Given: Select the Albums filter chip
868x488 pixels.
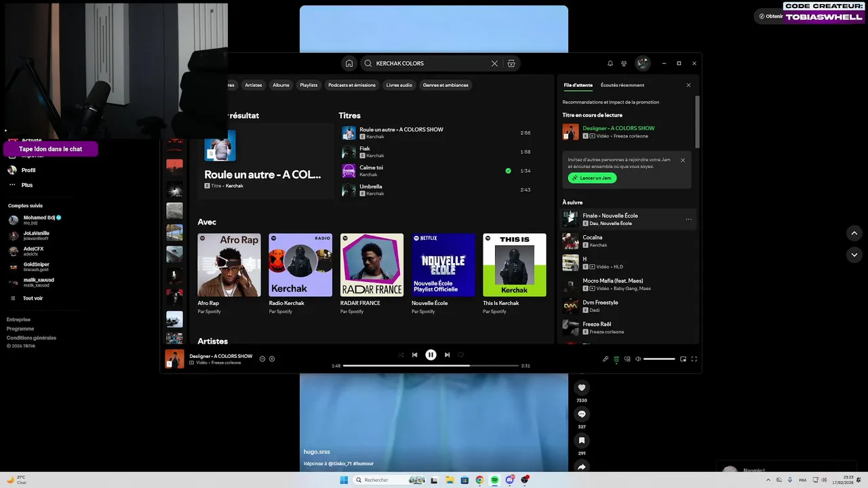Looking at the screenshot, I should pos(281,85).
